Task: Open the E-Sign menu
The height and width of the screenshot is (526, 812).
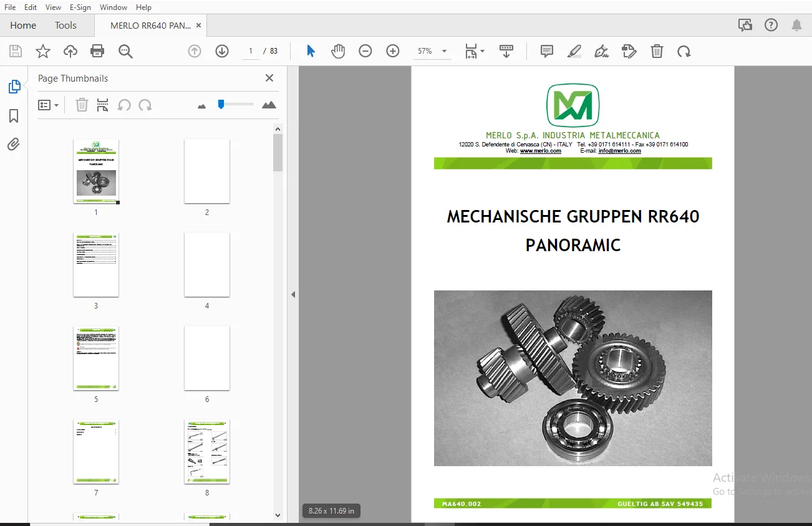Action: (80, 7)
